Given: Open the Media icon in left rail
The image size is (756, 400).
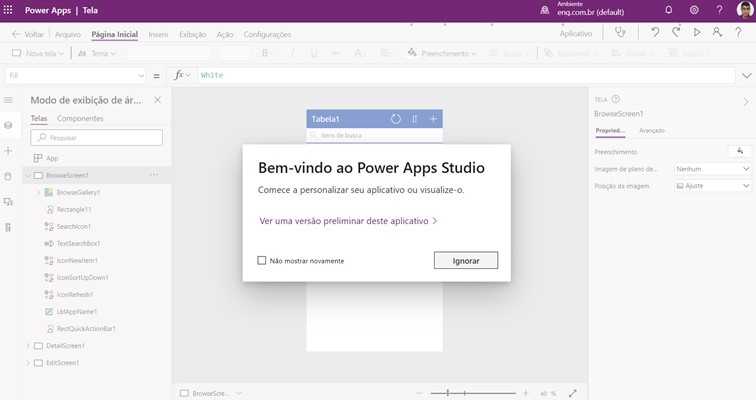Looking at the screenshot, I should pyautogui.click(x=8, y=202).
